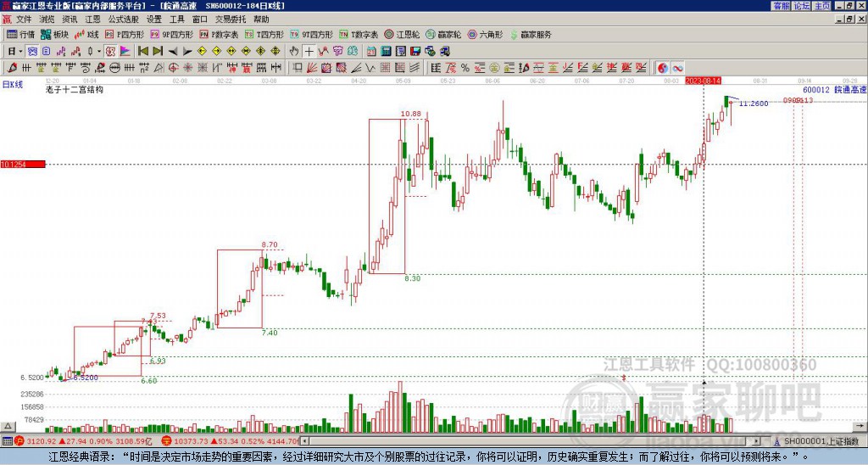Open the 行情 quotes view
Screen dimensions: 868x465
[20, 34]
